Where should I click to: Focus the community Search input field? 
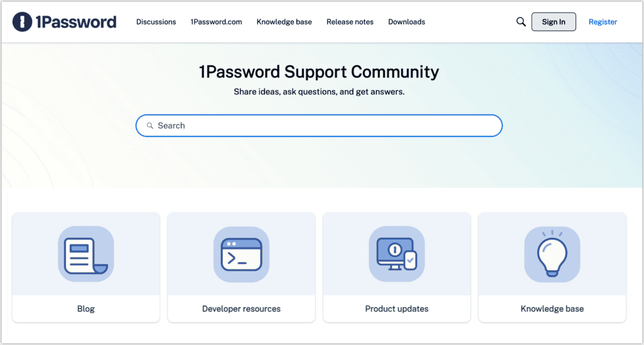(x=319, y=126)
